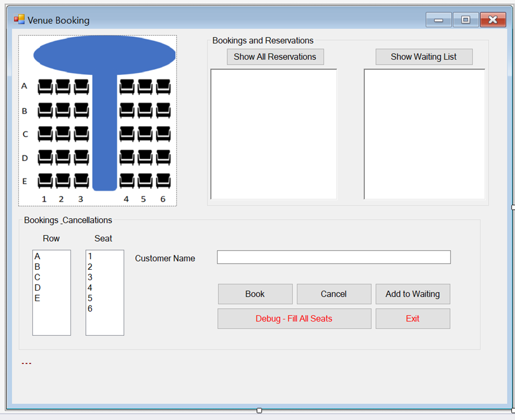Select seat E1 in the seating map
515x420 pixels.
point(45,182)
